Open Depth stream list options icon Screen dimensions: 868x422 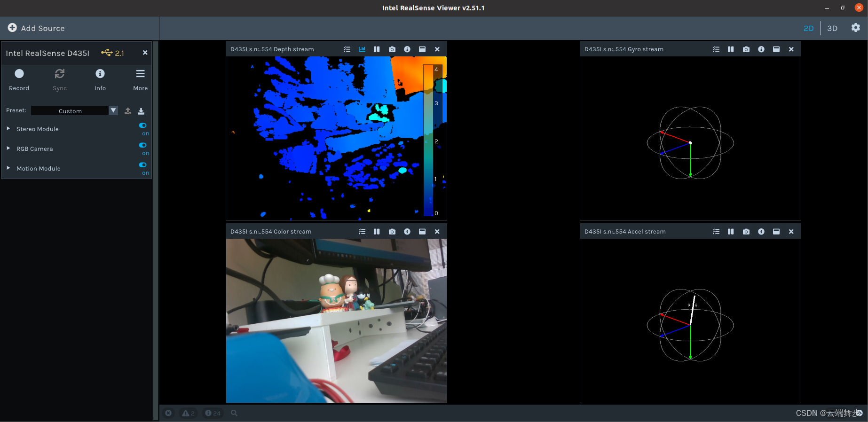click(x=347, y=49)
